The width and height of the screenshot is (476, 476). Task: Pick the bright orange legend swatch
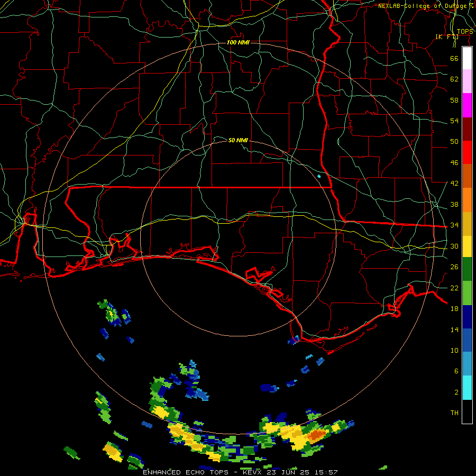pyautogui.click(x=467, y=200)
